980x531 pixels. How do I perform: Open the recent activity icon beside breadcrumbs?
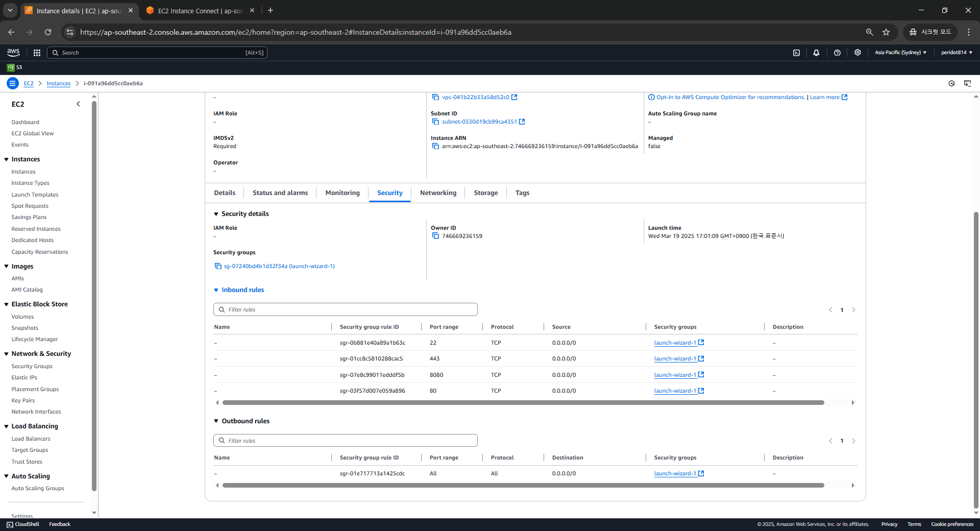(951, 83)
